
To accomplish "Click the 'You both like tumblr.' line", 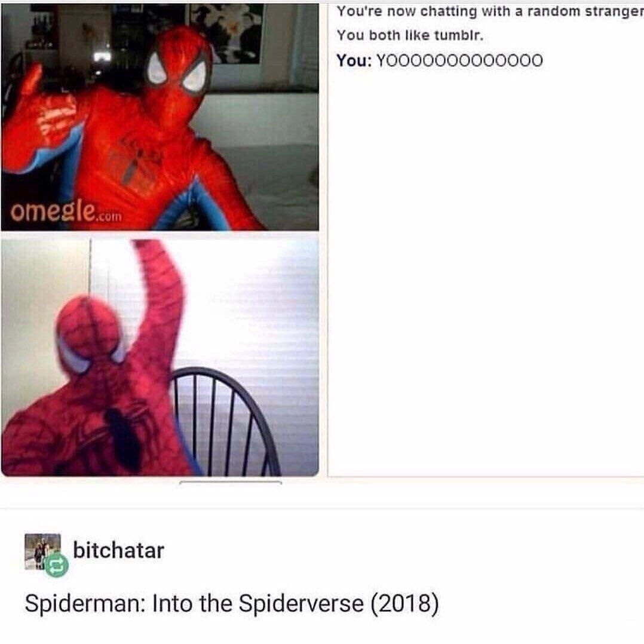I will (x=410, y=35).
